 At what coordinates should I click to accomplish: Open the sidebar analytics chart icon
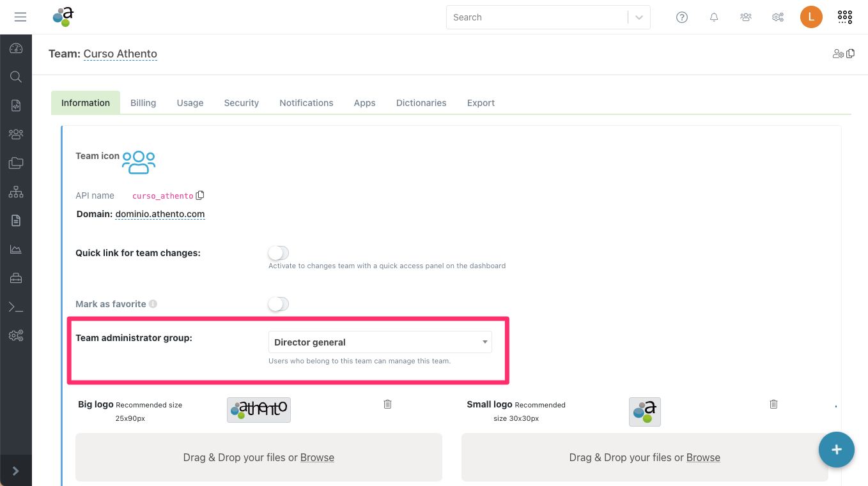coord(16,249)
